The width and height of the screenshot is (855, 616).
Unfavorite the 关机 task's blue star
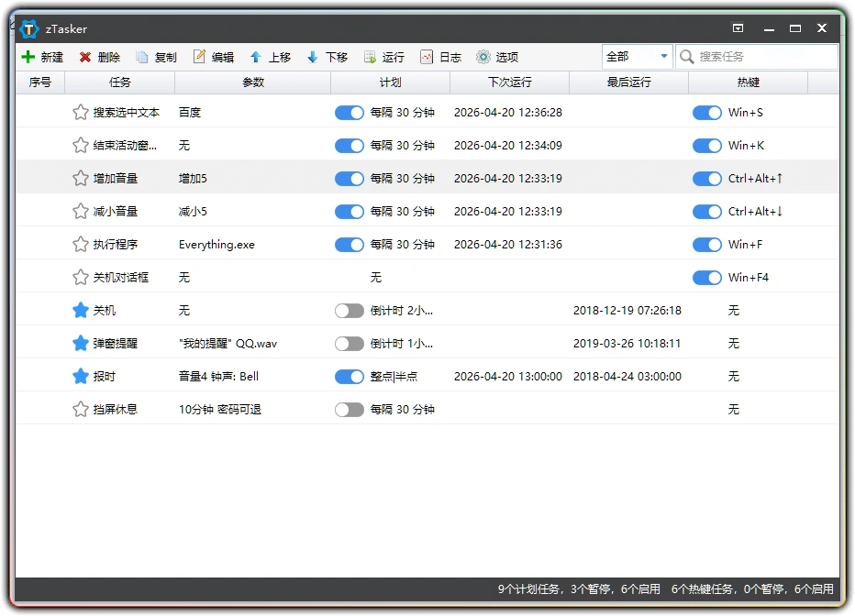click(x=81, y=310)
